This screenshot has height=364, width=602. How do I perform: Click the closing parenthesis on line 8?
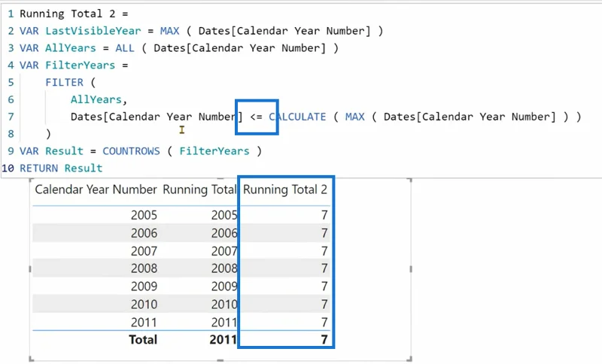pyautogui.click(x=48, y=134)
